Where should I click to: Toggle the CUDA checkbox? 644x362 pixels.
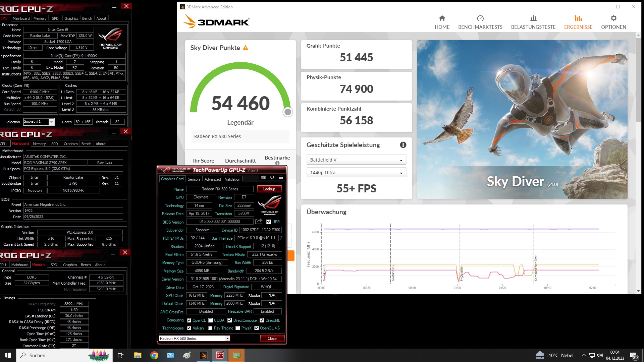(x=211, y=320)
